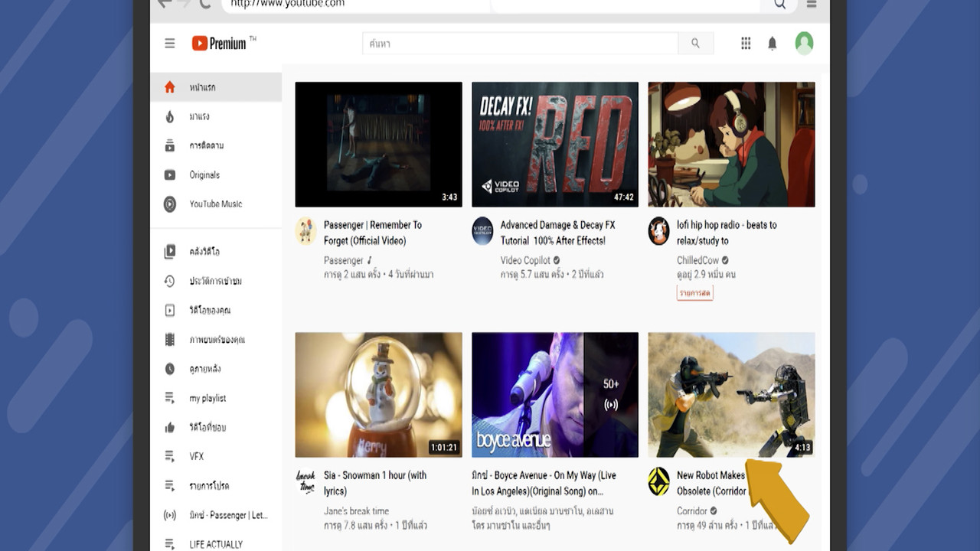Image resolution: width=980 pixels, height=551 pixels.
Task: Open the lofi girl studying thumbnail
Action: [x=731, y=144]
